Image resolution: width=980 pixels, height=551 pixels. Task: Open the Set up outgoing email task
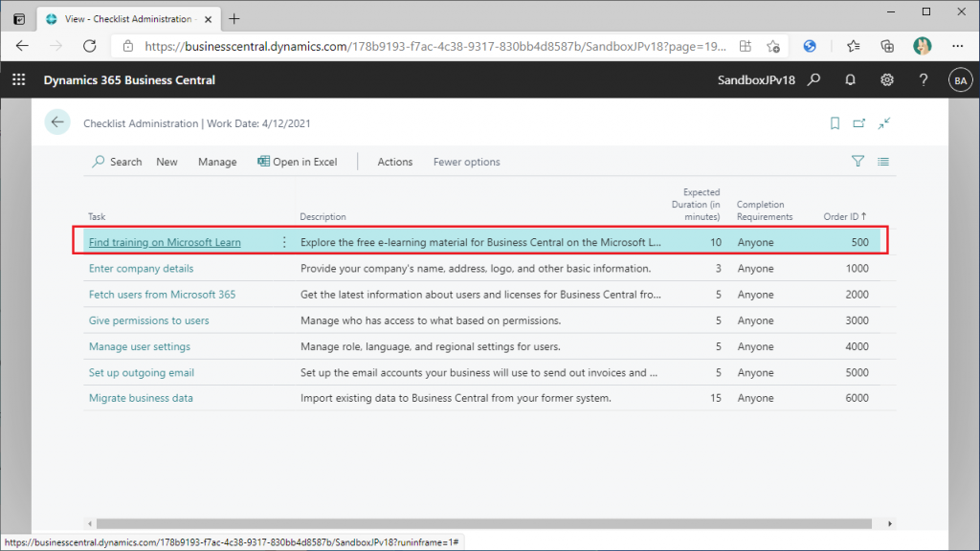(x=142, y=372)
